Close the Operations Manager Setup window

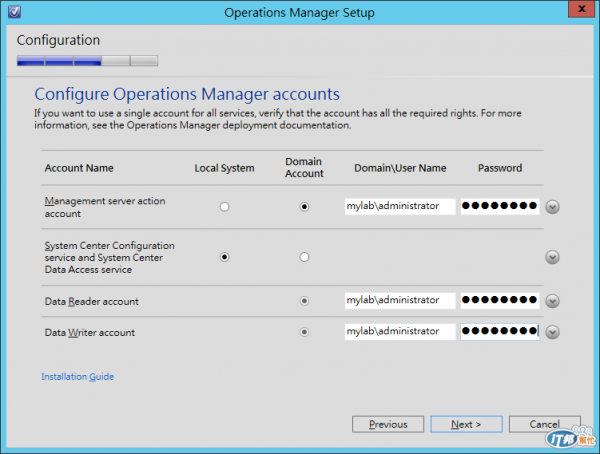click(x=581, y=9)
